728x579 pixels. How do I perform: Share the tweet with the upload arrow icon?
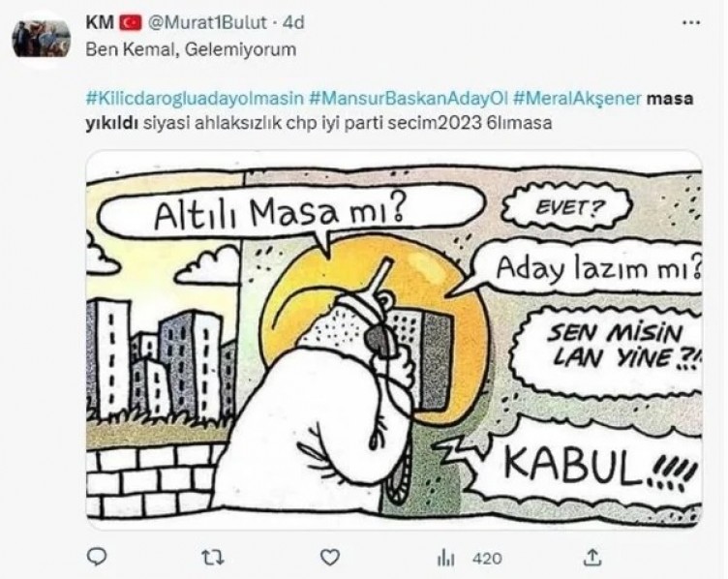591,557
